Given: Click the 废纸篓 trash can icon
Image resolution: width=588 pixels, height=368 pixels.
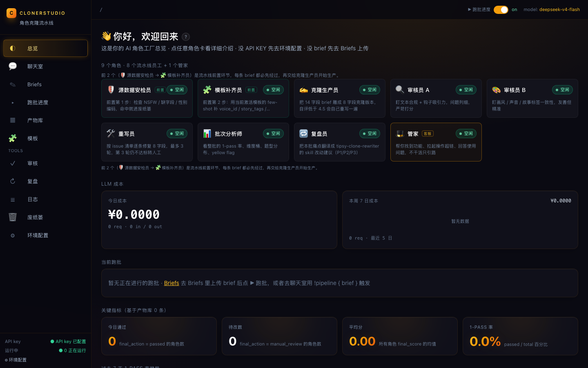Looking at the screenshot, I should point(13,217).
